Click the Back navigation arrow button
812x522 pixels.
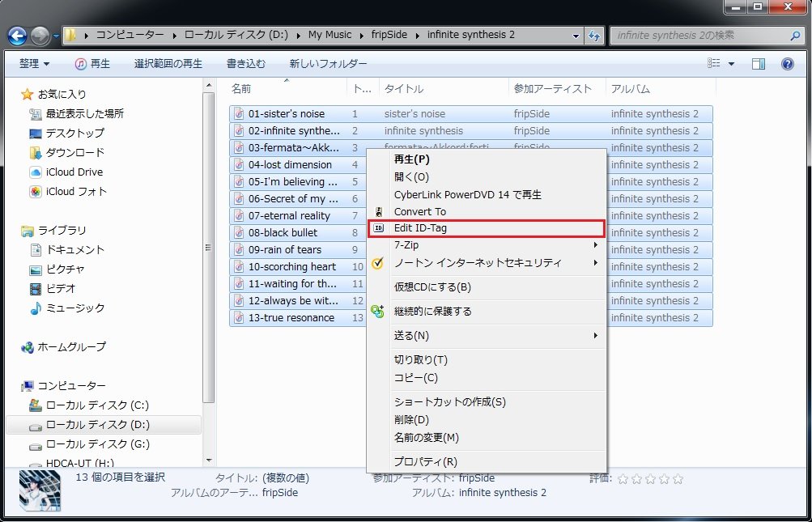click(x=18, y=36)
